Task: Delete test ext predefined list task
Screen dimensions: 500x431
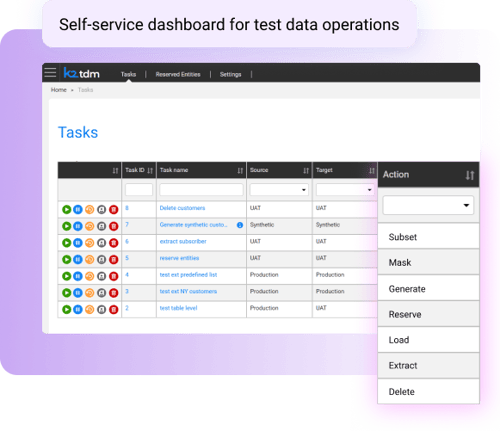Action: 114,276
